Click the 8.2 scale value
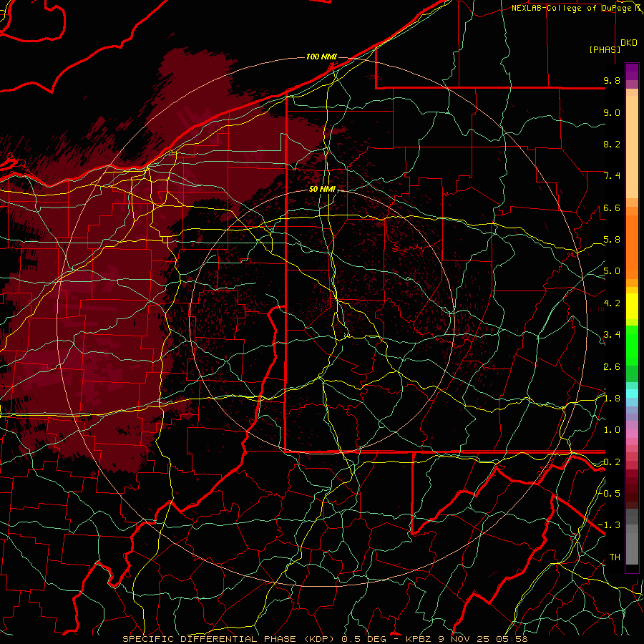This screenshot has width=644, height=644. 612,144
